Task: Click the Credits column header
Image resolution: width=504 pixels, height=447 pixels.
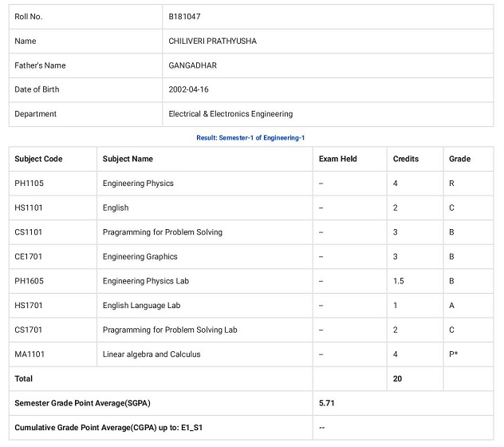Action: [x=405, y=159]
